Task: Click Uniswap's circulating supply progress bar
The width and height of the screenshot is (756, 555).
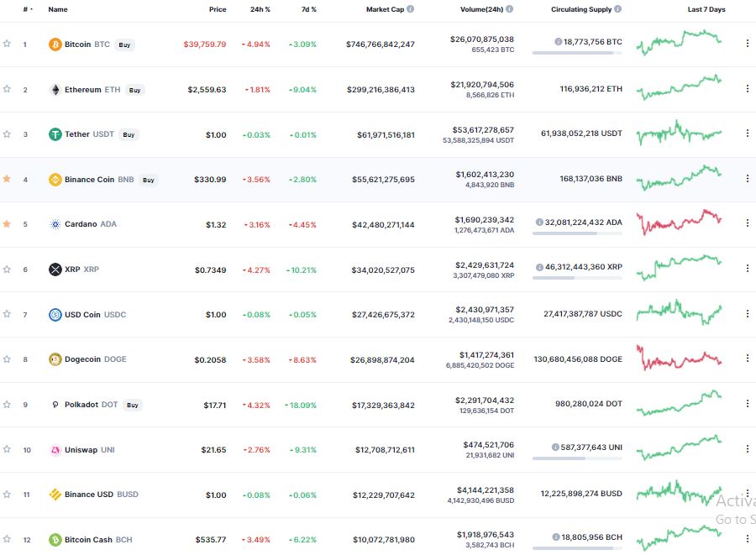Action: pyautogui.click(x=577, y=458)
